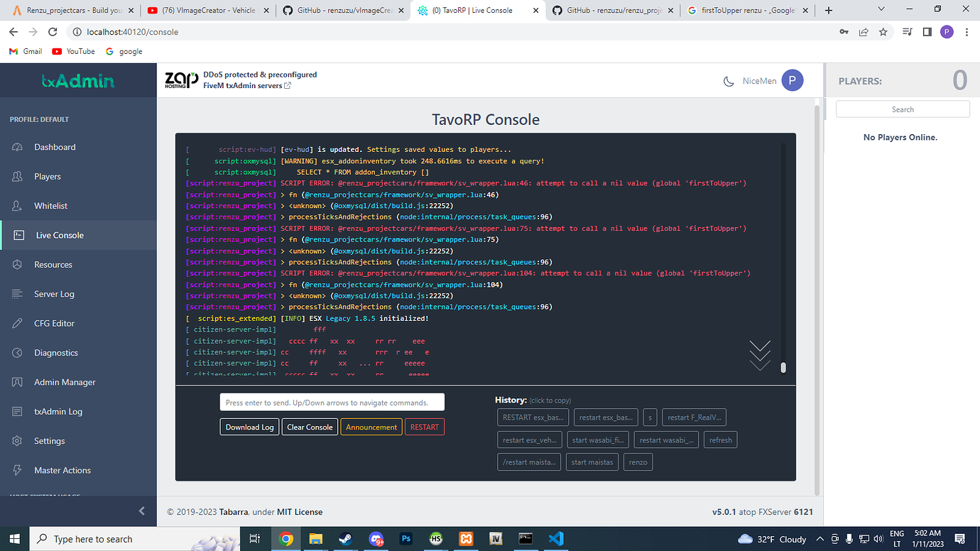Click the Dashboard icon in sidebar
The image size is (980, 551).
pyautogui.click(x=18, y=147)
